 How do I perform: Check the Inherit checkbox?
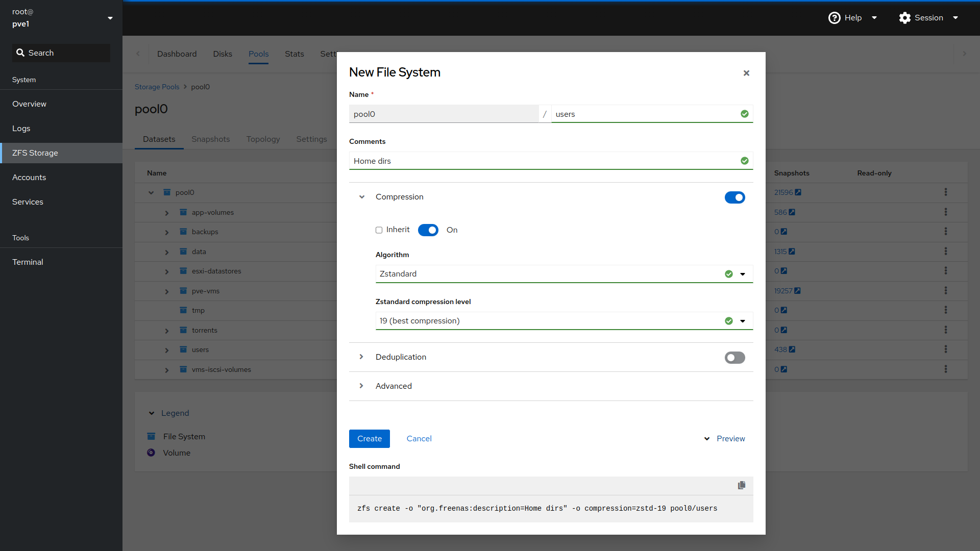pyautogui.click(x=379, y=230)
